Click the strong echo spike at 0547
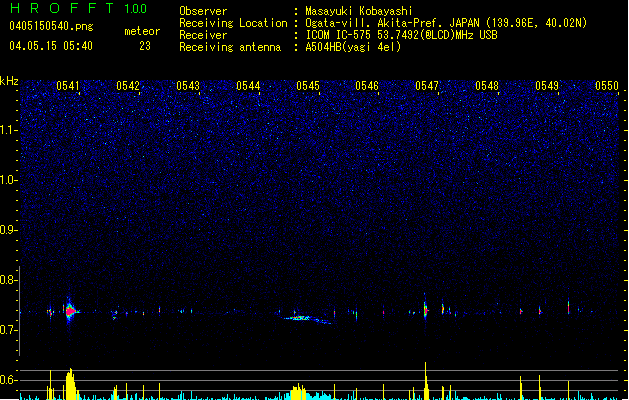This screenshot has height=400, width=629. click(x=426, y=310)
